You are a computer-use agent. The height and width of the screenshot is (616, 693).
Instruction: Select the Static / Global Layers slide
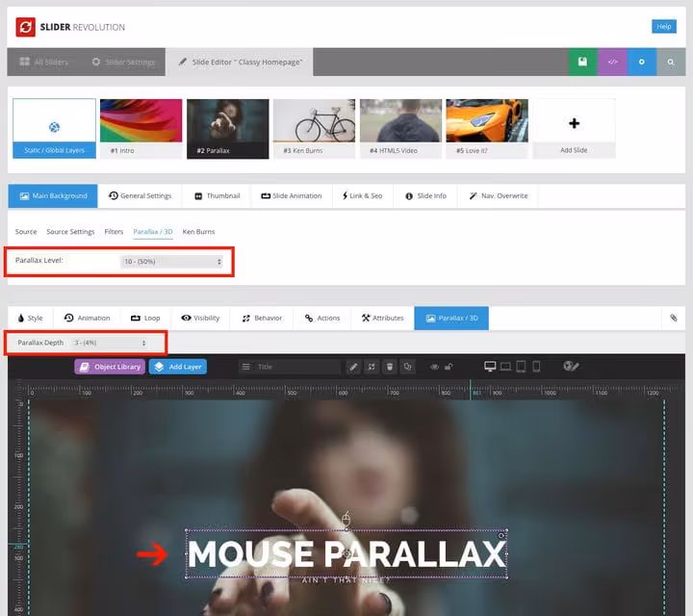54,128
